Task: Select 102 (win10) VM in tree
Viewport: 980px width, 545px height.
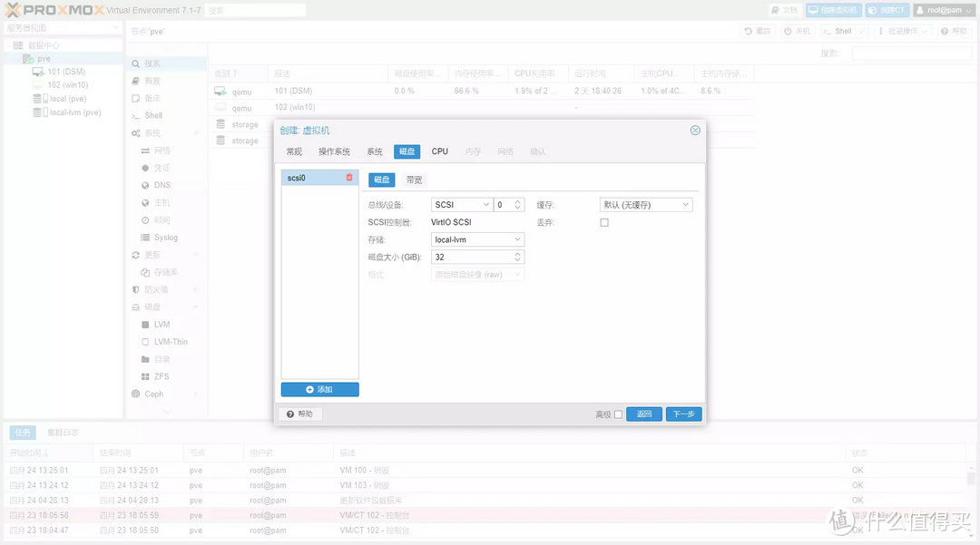Action: pos(62,85)
